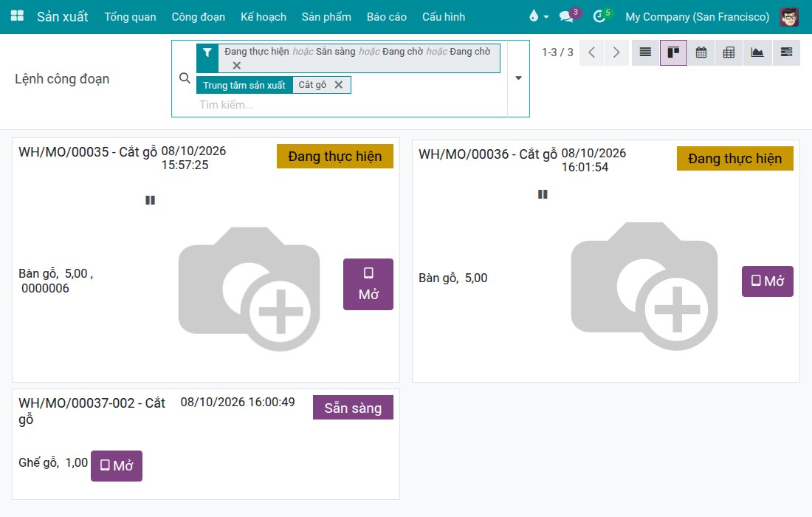Open the WH/MO/00036 - Cắt gỗ card title
The image size is (812, 517).
(488, 154)
